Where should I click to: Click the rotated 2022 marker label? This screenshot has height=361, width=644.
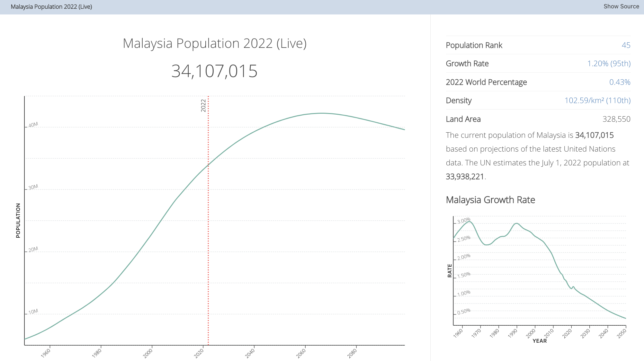tap(203, 106)
